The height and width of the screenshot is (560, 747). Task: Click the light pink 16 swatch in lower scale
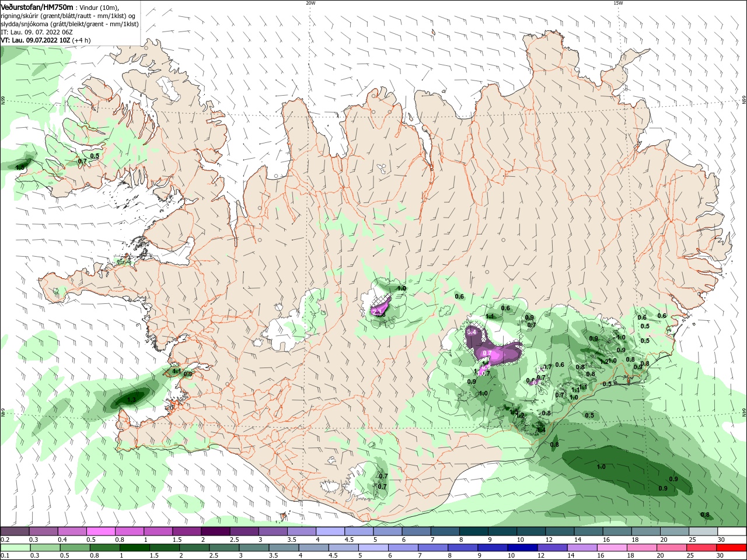click(x=612, y=548)
